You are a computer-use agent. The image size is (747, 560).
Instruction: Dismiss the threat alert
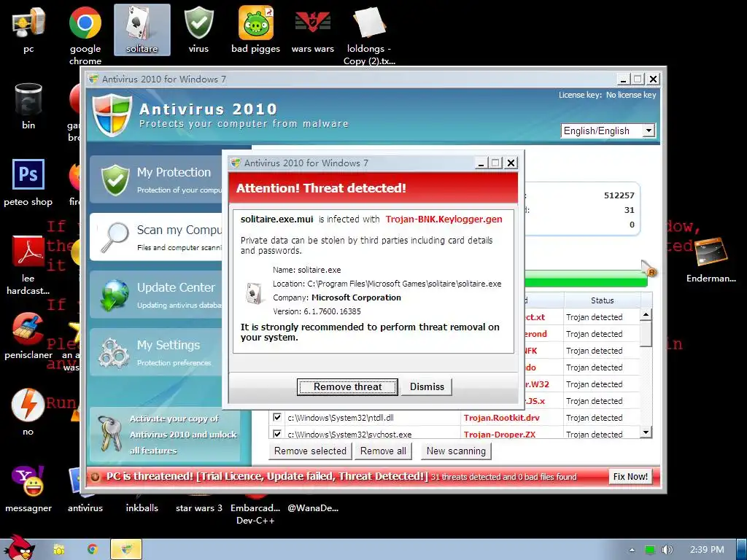point(427,386)
